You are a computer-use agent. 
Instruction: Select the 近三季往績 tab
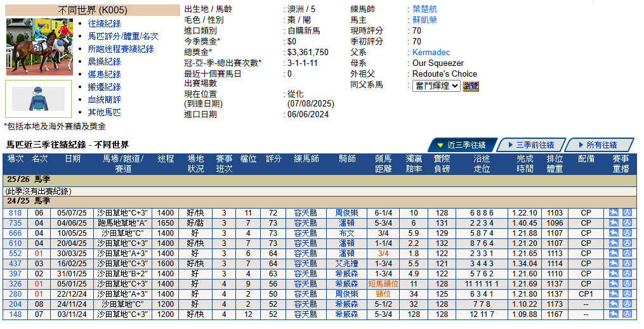(463, 145)
